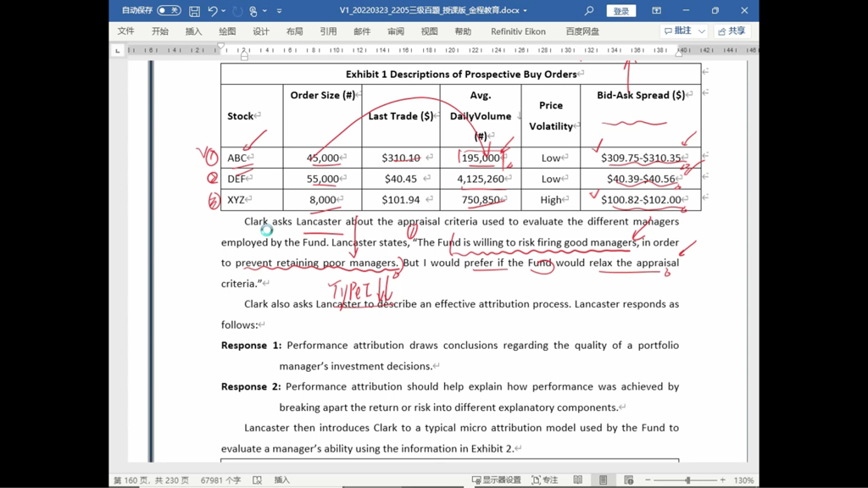Enable Focus mode (专注)
The height and width of the screenshot is (488, 868).
tap(545, 480)
